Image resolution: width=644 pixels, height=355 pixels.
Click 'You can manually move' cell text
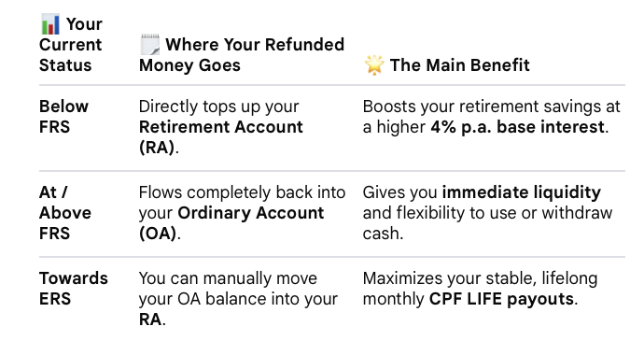[228, 278]
